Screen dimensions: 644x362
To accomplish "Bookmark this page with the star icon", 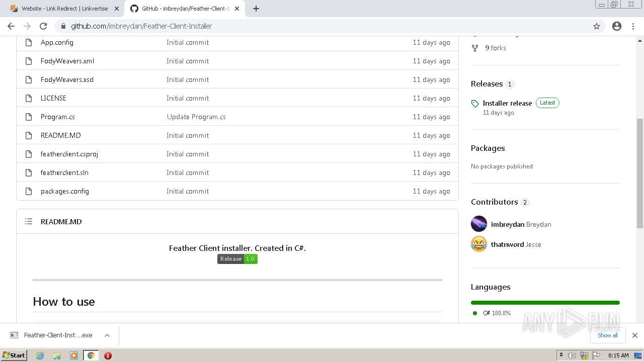I will [597, 26].
